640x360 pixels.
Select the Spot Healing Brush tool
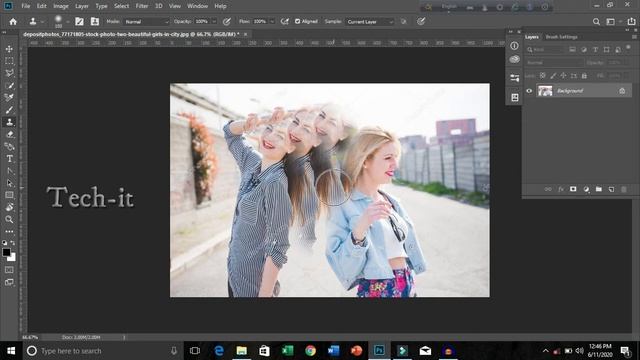pos(9,98)
